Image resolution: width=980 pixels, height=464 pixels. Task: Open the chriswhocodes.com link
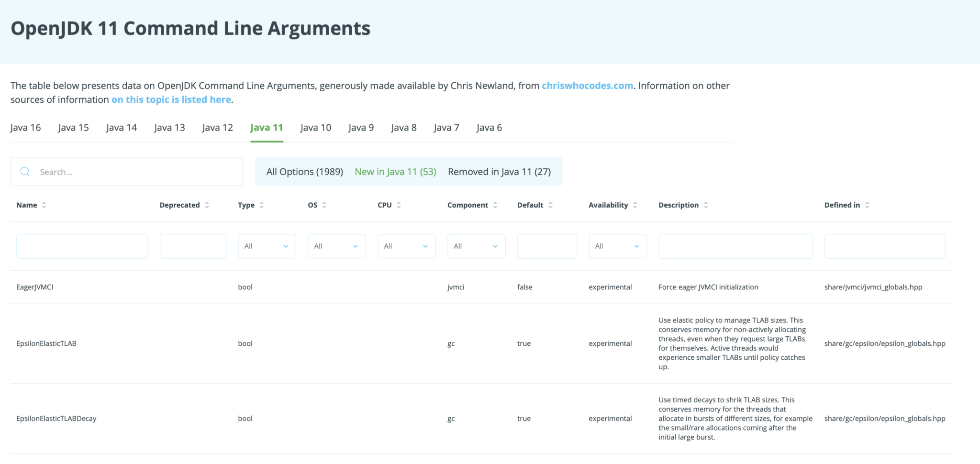pyautogui.click(x=587, y=86)
